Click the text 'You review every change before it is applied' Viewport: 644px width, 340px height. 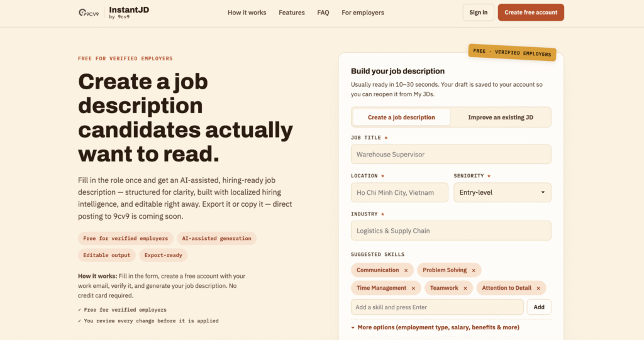(151, 321)
